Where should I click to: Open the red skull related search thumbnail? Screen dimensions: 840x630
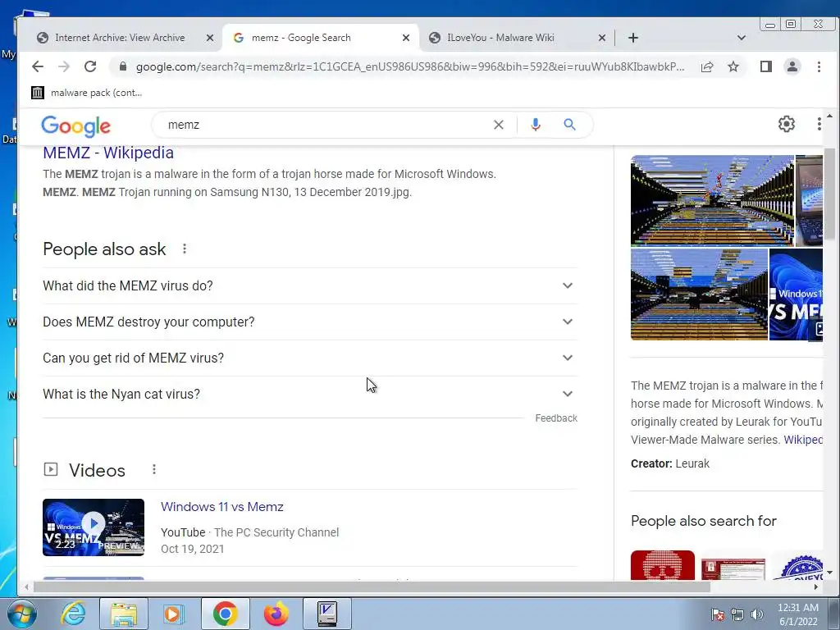pyautogui.click(x=663, y=565)
